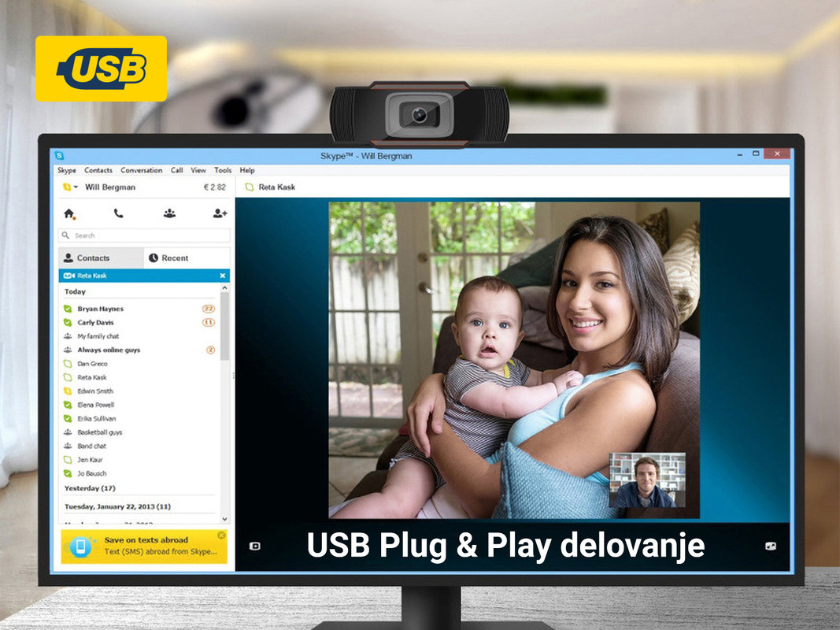Open the Carly Davis conversation
Image resolution: width=840 pixels, height=630 pixels.
point(95,323)
